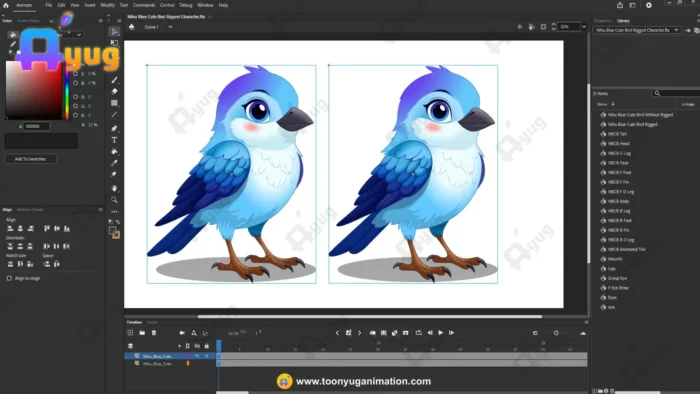
Task: Select the Eyedropper tool
Action: pyautogui.click(x=114, y=163)
